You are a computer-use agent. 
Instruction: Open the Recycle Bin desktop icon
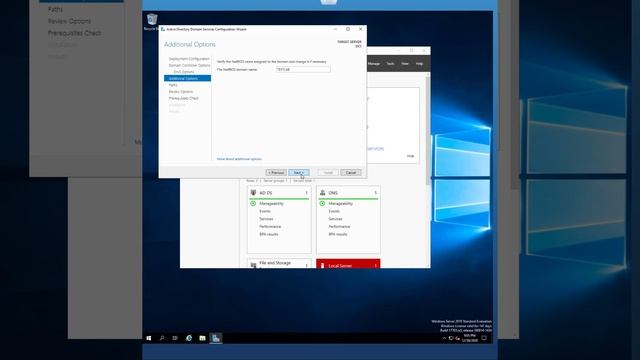pyautogui.click(x=152, y=22)
